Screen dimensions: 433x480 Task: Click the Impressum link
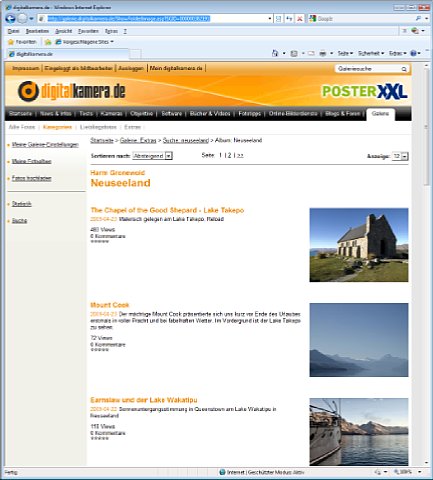(x=26, y=68)
